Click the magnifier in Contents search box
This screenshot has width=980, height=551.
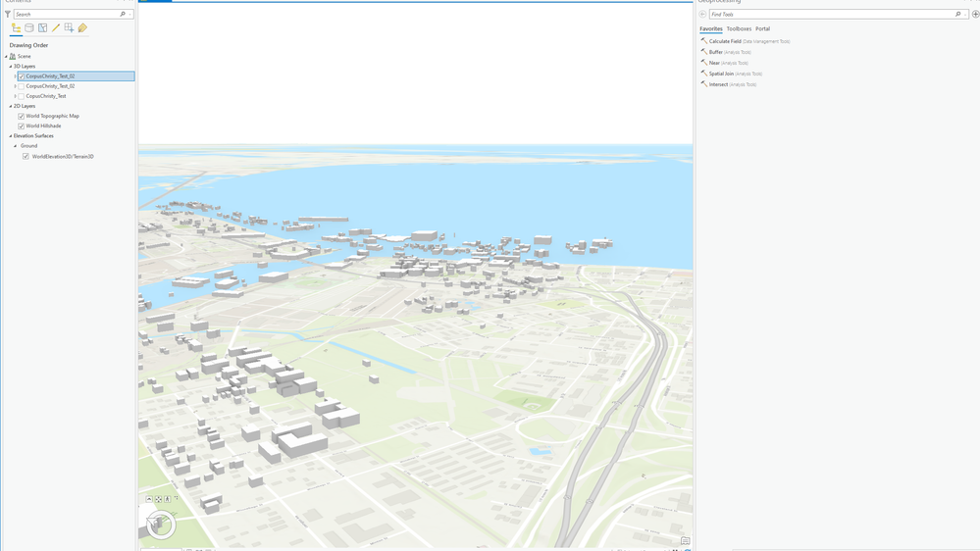click(123, 14)
